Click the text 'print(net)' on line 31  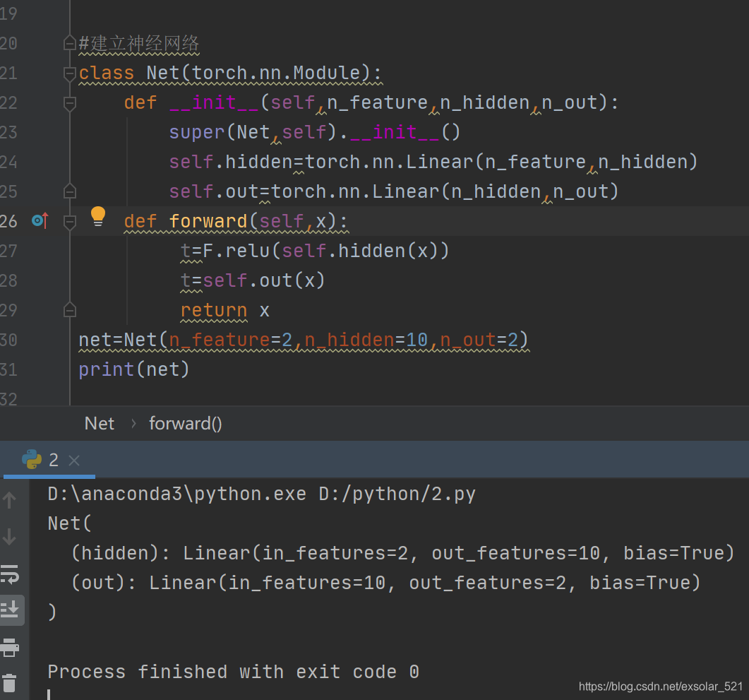click(x=134, y=369)
